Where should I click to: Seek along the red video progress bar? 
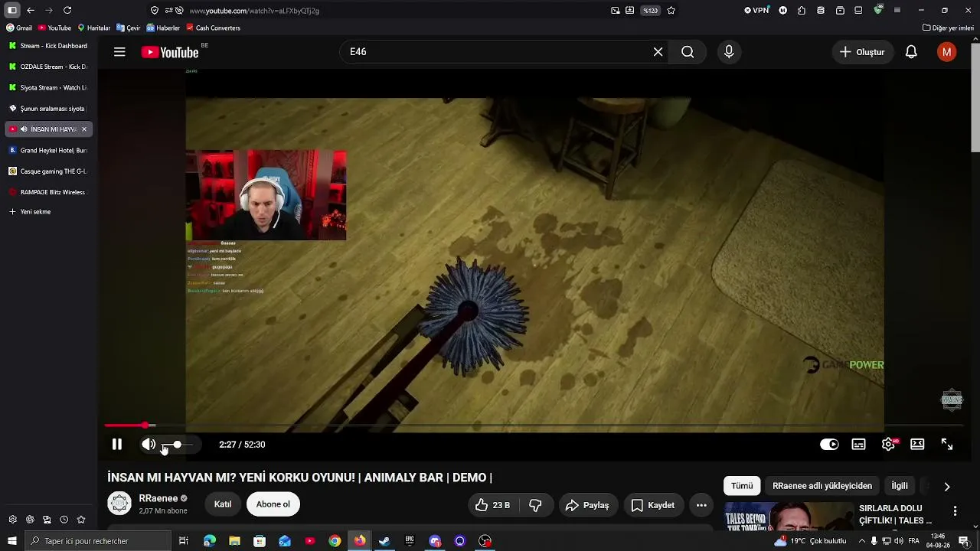click(x=534, y=425)
